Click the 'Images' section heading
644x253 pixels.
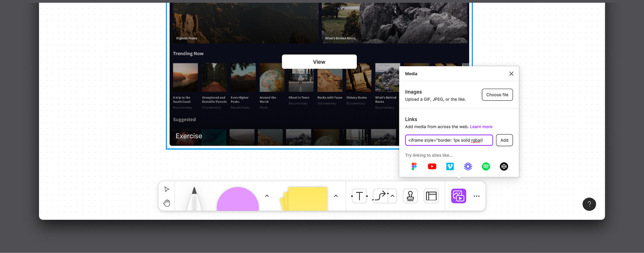point(413,92)
